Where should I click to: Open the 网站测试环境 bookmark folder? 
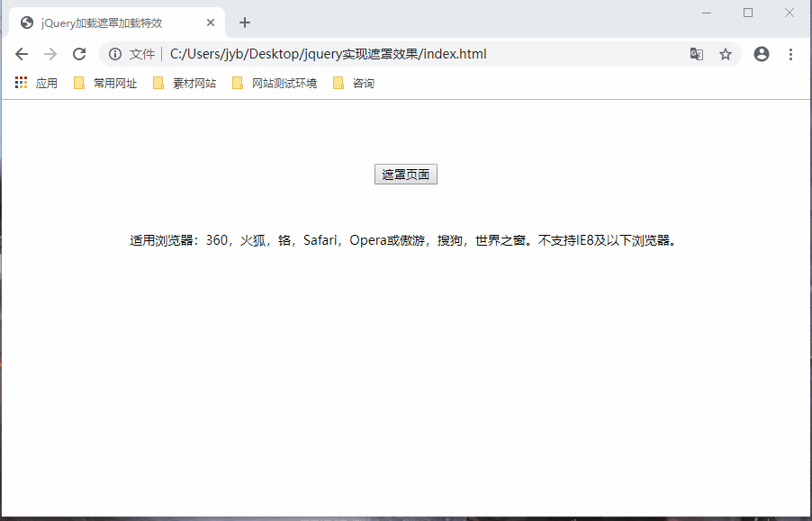[275, 83]
